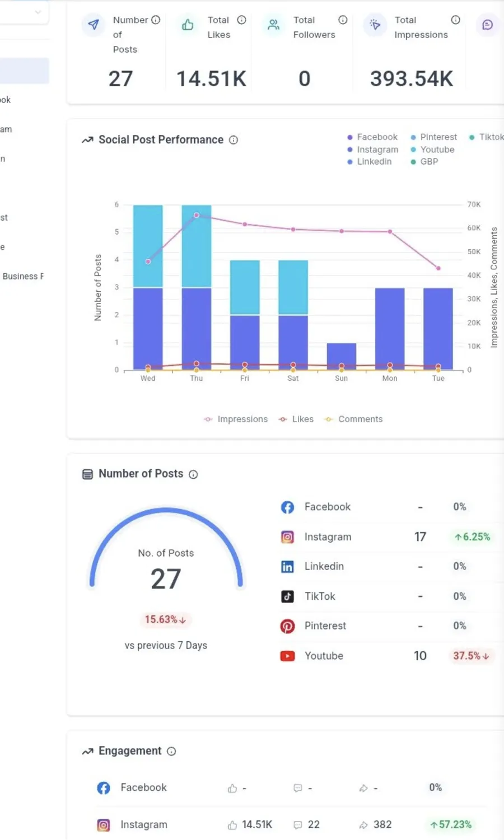Click the Facebook logo in Engagement section
Screen dimensions: 504x840
[x=104, y=788]
